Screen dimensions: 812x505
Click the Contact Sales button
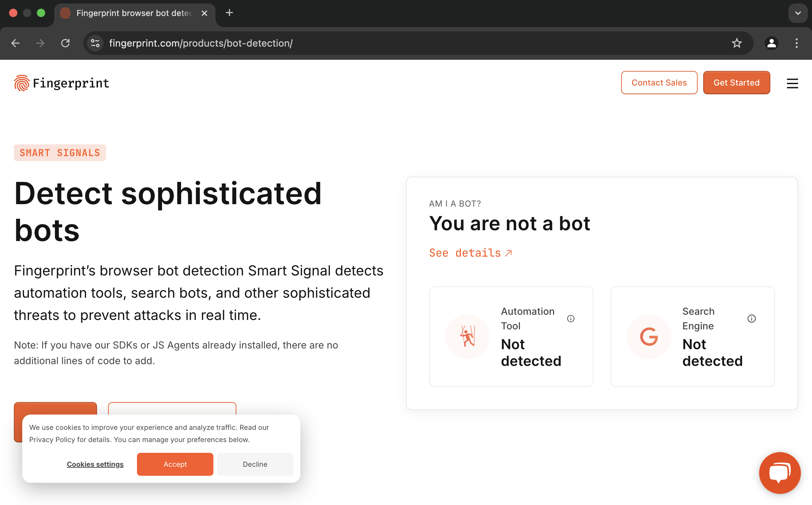click(659, 83)
